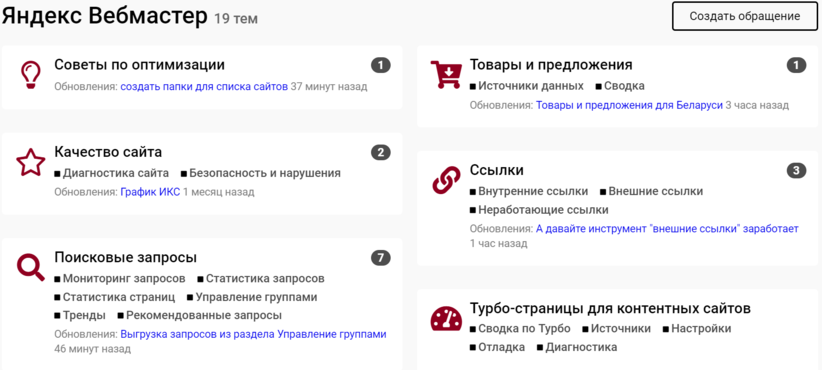Select the Сводка по Турбо subtopic

pyautogui.click(x=520, y=329)
